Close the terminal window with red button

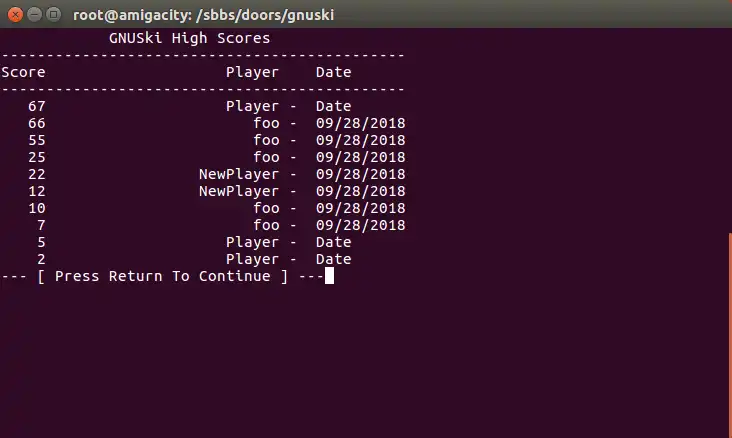[15, 15]
